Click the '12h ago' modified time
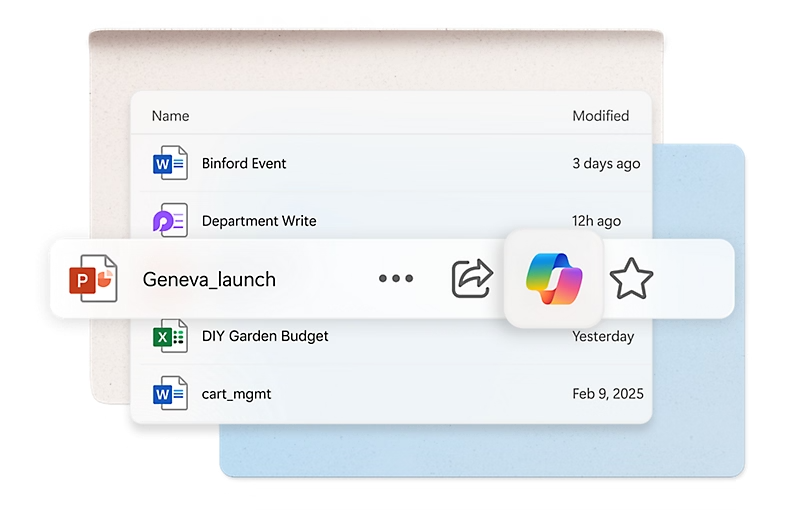The width and height of the screenshot is (800, 513). (x=596, y=221)
